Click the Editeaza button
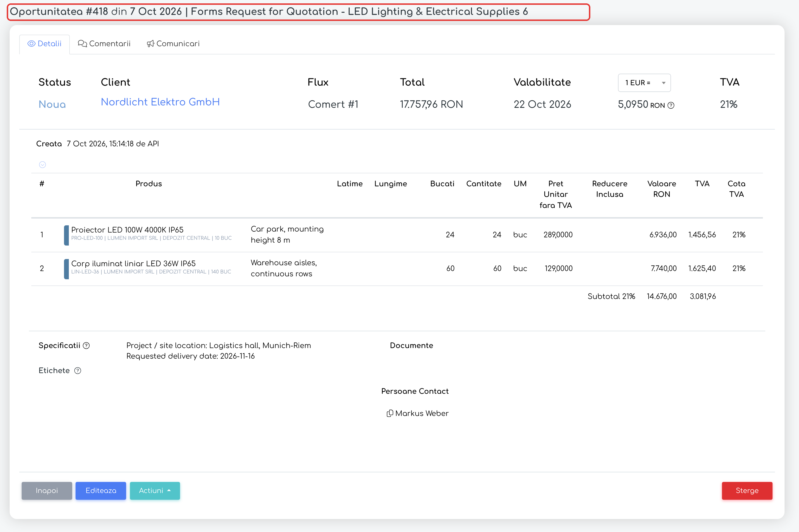 (101, 491)
